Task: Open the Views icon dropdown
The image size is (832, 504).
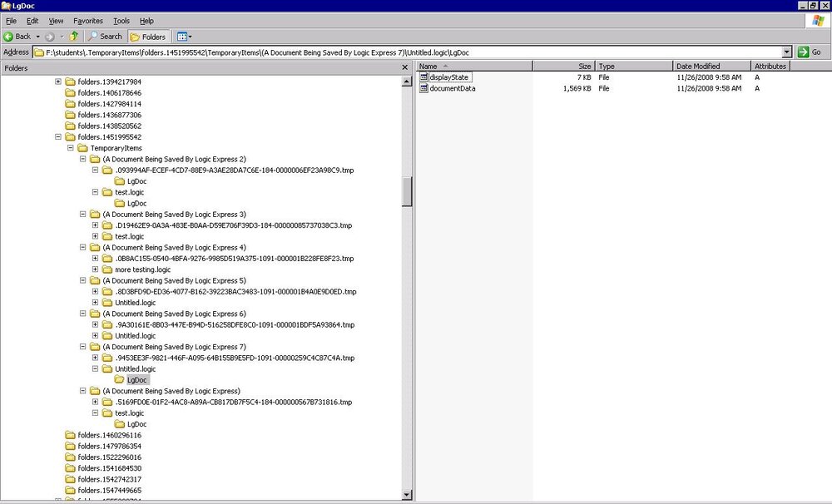Action: (184, 37)
